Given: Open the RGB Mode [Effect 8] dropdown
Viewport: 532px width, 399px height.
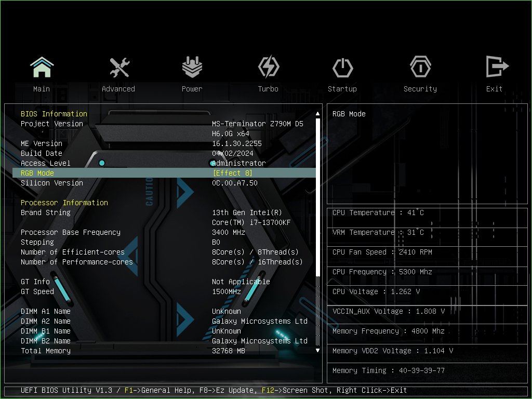Looking at the screenshot, I should tap(232, 173).
